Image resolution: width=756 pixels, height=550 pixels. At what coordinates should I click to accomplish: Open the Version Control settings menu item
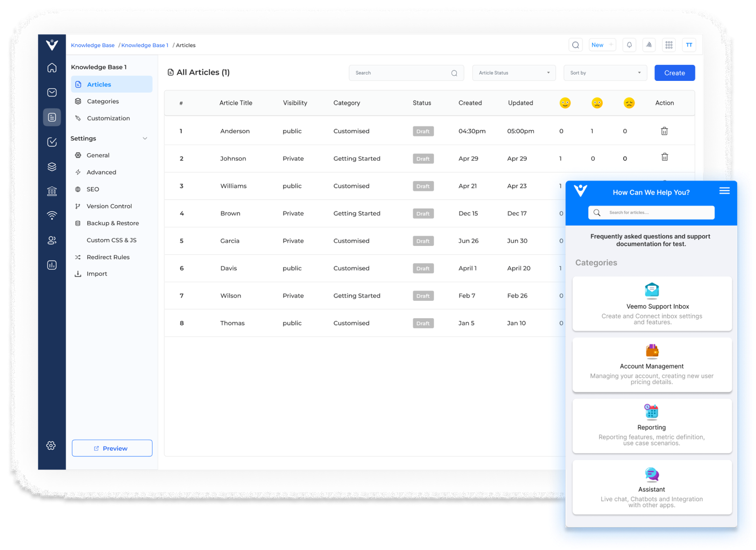[109, 206]
